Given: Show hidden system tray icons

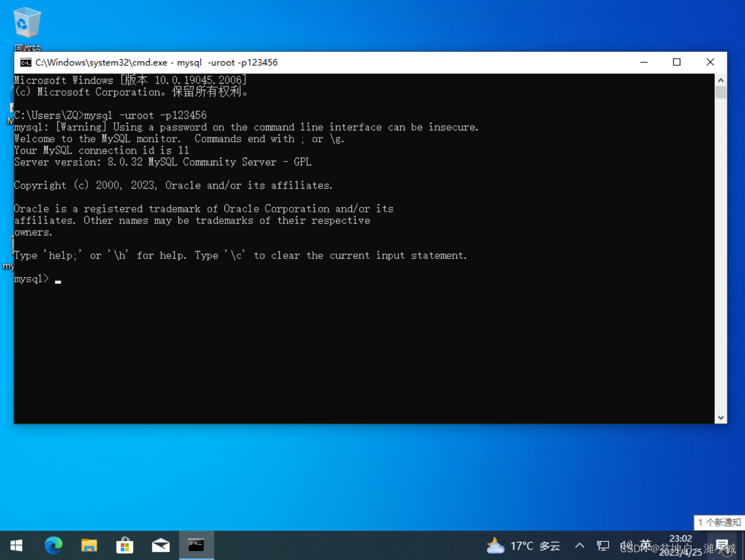Looking at the screenshot, I should point(580,546).
